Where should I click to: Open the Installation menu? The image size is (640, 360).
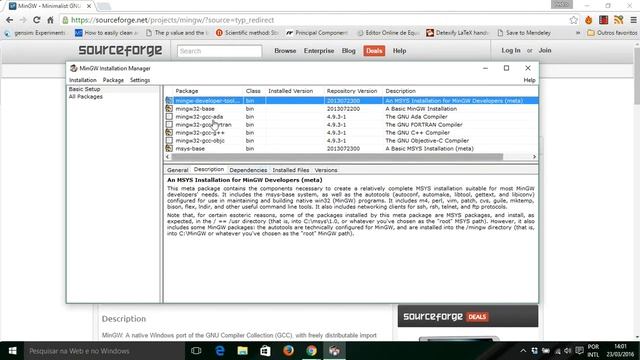(83, 80)
